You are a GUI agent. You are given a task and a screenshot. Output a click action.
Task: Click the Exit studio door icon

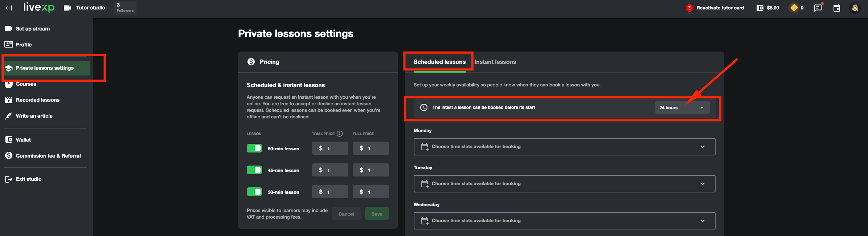9,179
